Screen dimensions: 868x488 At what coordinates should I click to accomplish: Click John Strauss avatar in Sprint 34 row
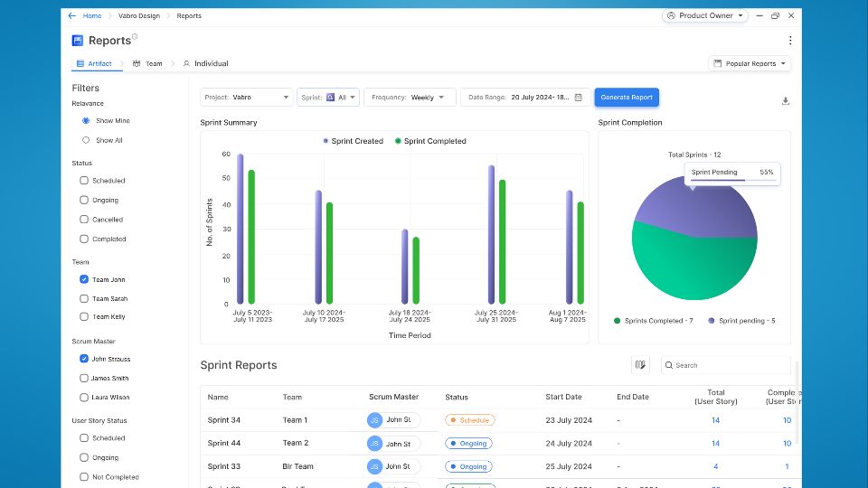[x=374, y=420]
